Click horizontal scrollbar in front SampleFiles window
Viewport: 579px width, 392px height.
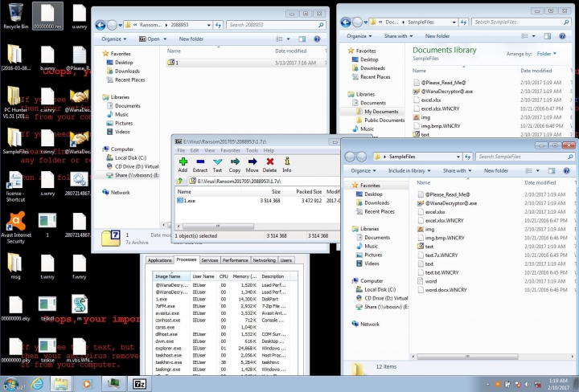coord(467,357)
